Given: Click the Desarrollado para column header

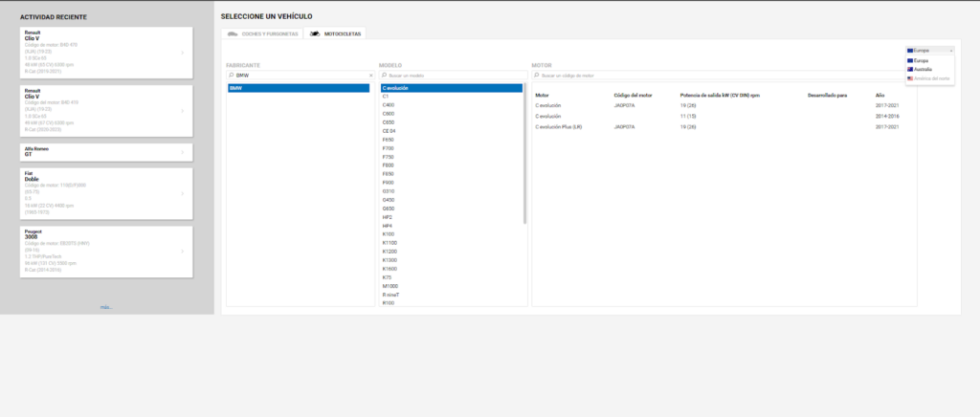Looking at the screenshot, I should 827,95.
